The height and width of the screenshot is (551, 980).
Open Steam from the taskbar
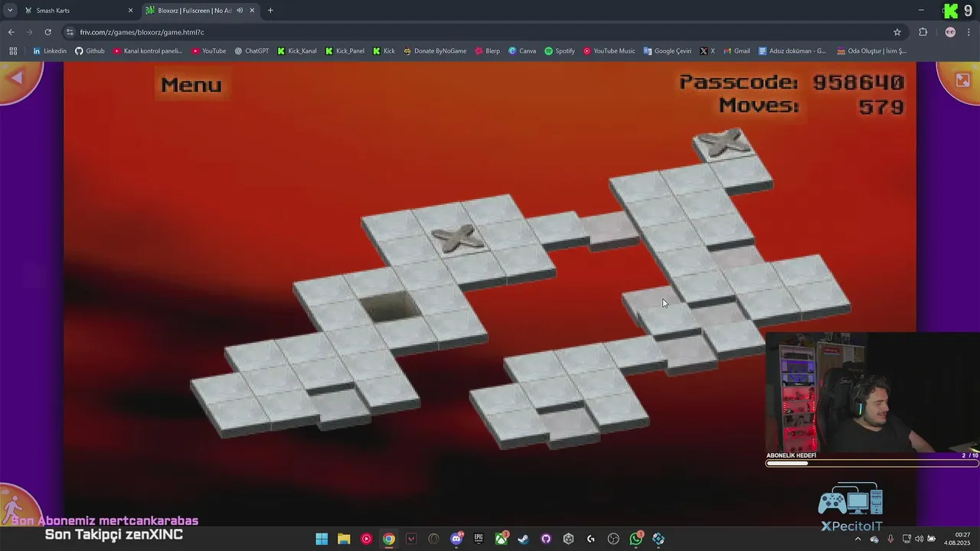[524, 539]
